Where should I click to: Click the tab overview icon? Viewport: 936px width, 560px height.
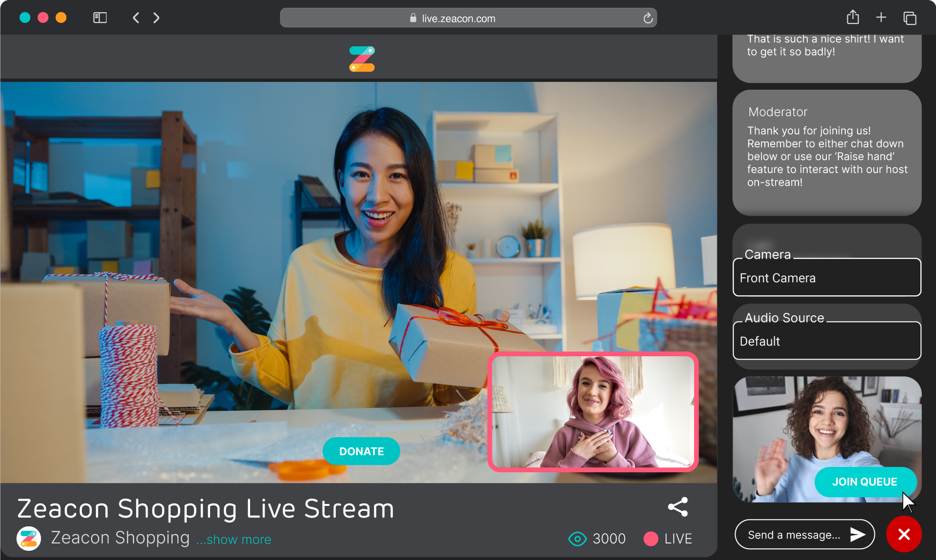[x=910, y=17]
